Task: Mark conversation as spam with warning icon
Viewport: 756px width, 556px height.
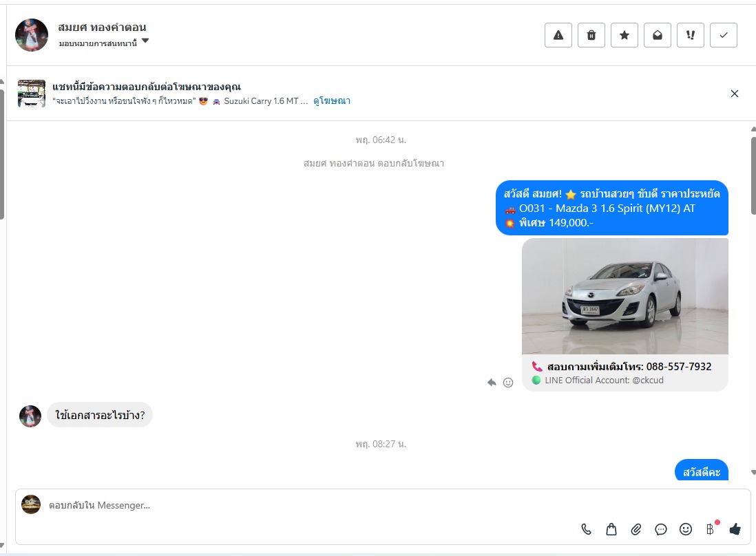Action: [x=558, y=35]
